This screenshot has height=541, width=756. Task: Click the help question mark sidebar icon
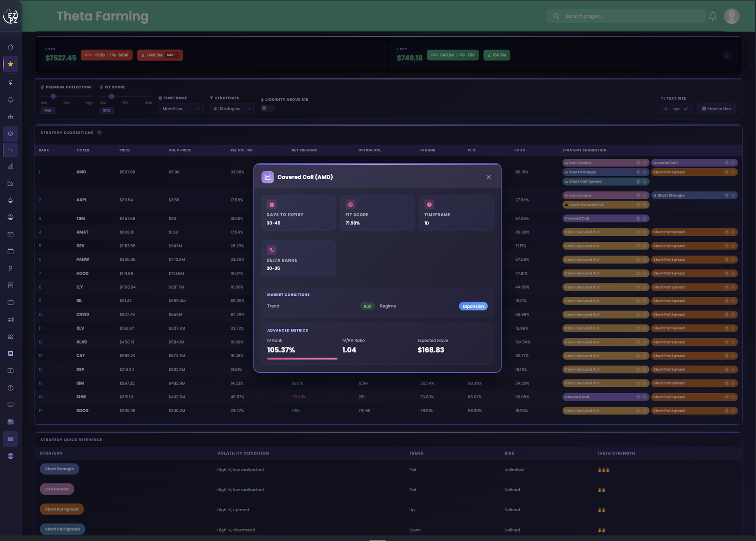pos(10,388)
